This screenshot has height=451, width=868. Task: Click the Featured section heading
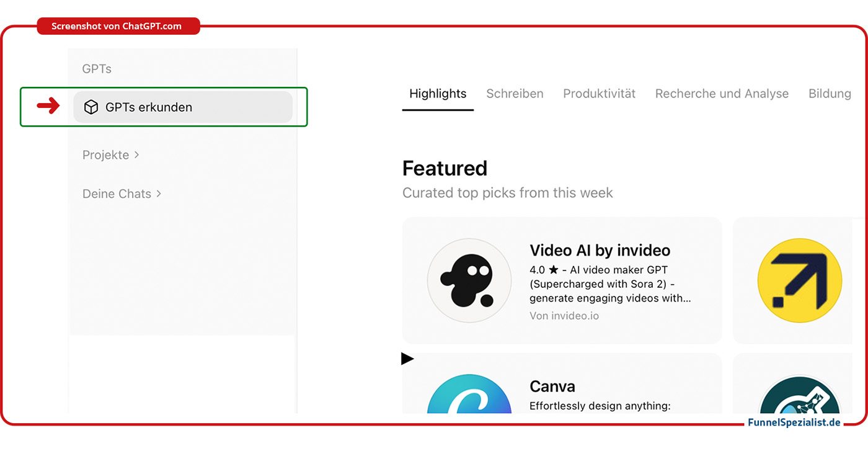(445, 168)
